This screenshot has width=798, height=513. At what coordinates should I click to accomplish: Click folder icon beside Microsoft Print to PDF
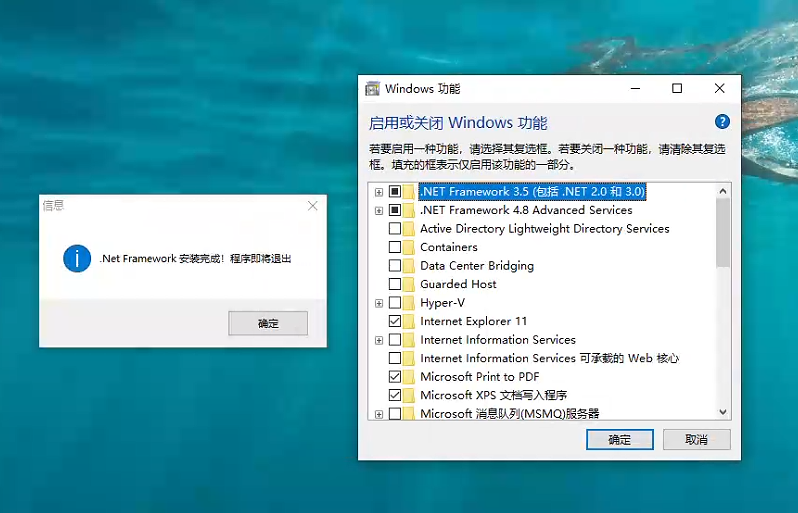409,377
